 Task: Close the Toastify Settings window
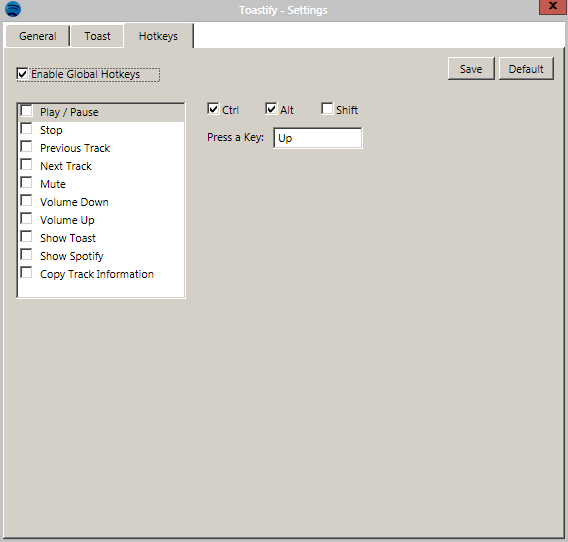point(553,7)
